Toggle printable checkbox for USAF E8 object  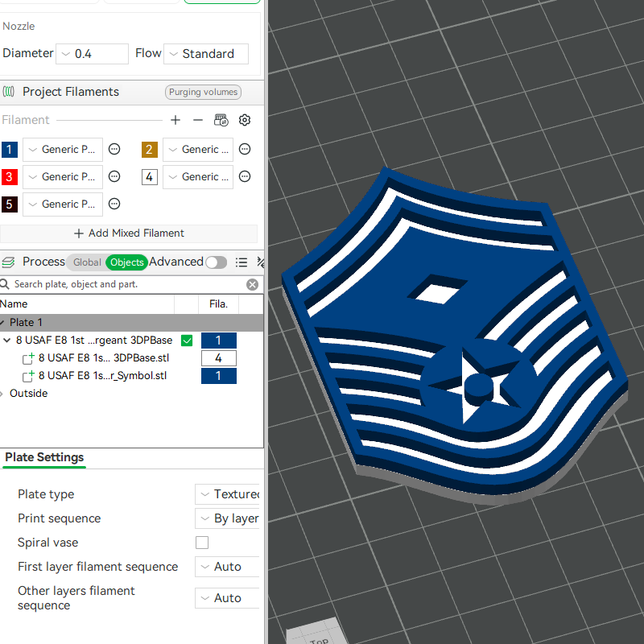[x=187, y=341]
